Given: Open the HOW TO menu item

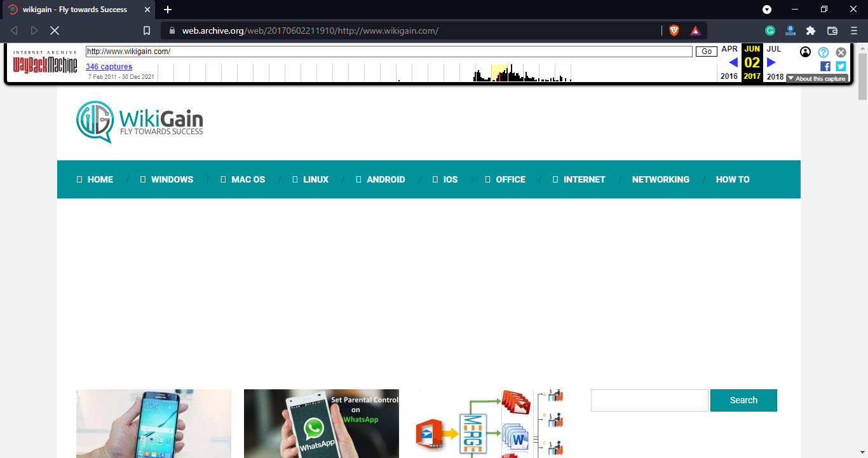Looking at the screenshot, I should (733, 179).
